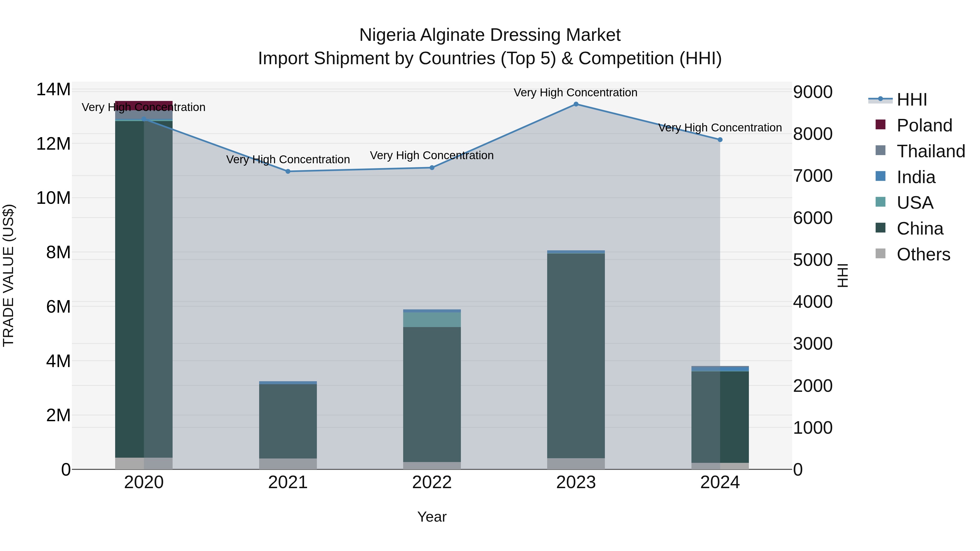Click the subtitle Import Shipment by Countries
This screenshot has height=551, width=980.
pyautogui.click(x=490, y=59)
